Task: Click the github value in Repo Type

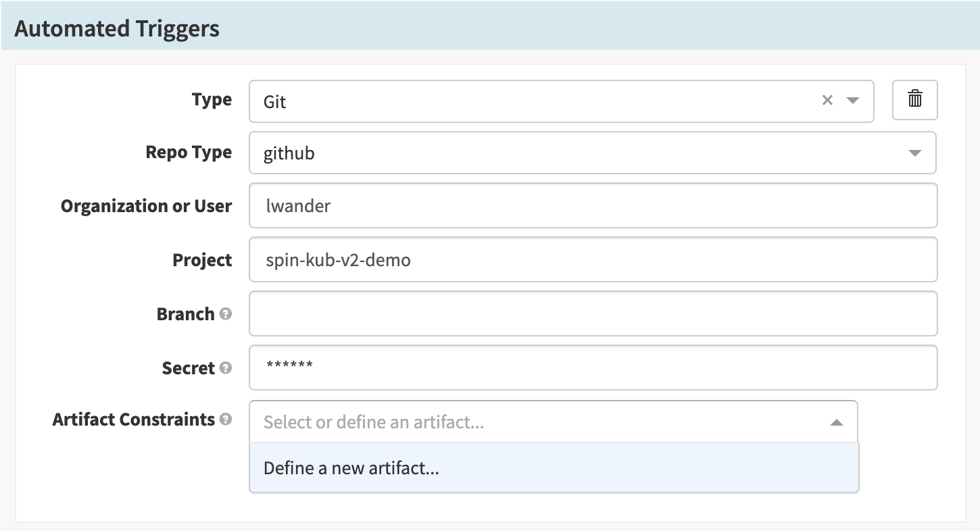Action: pyautogui.click(x=289, y=153)
